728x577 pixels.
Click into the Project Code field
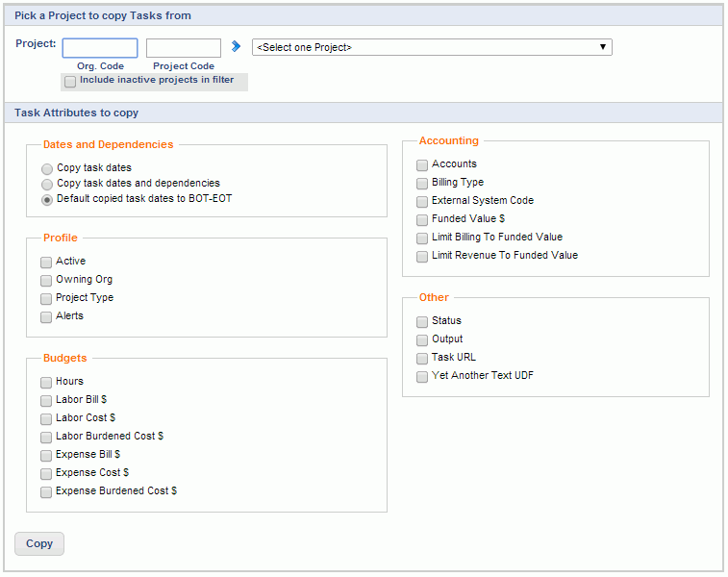(184, 48)
